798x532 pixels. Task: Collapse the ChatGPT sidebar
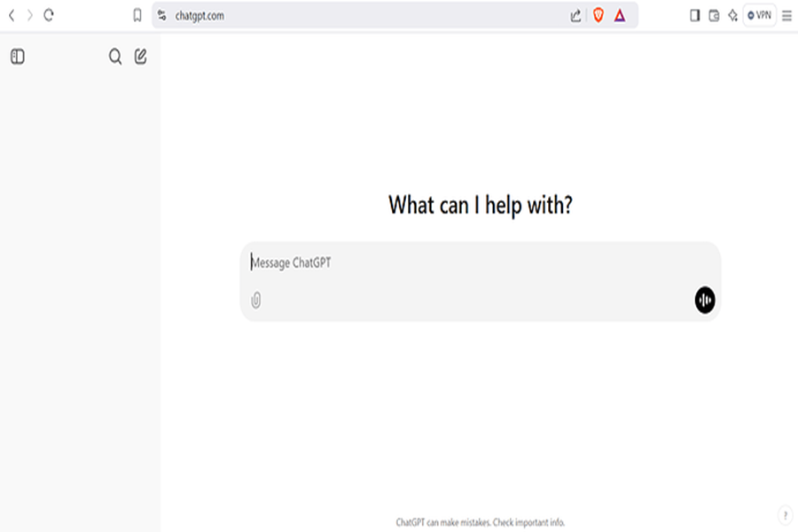tap(18, 57)
